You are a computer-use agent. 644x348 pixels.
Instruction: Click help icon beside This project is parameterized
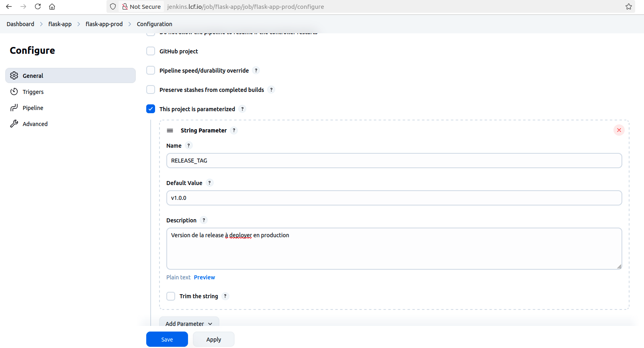coord(242,109)
